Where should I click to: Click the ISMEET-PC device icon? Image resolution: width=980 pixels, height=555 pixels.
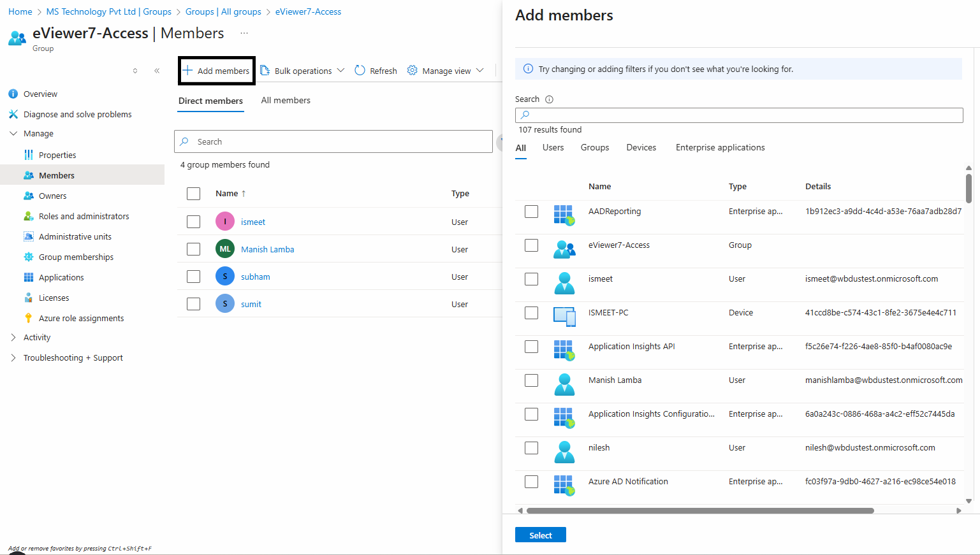tap(564, 316)
